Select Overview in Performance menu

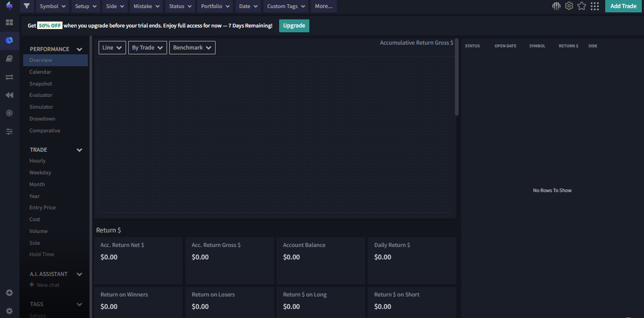56,60
